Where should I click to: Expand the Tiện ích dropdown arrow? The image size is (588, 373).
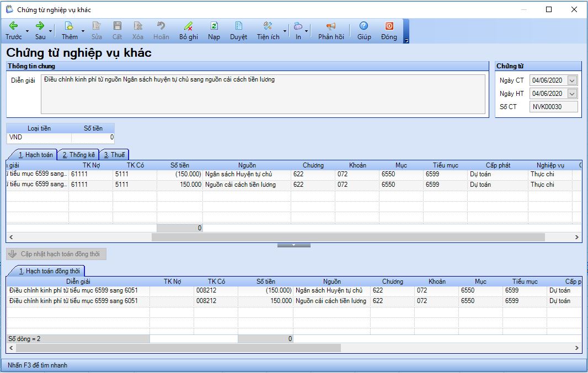click(285, 31)
